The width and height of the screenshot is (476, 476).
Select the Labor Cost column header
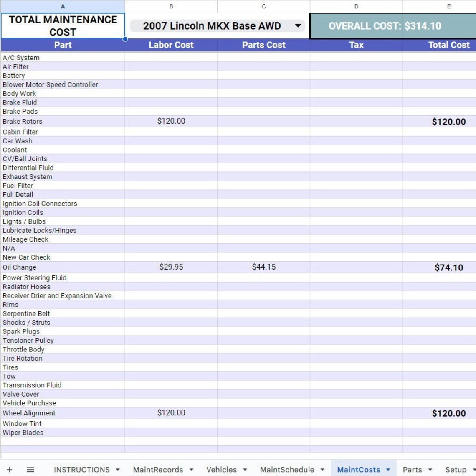[x=171, y=45]
